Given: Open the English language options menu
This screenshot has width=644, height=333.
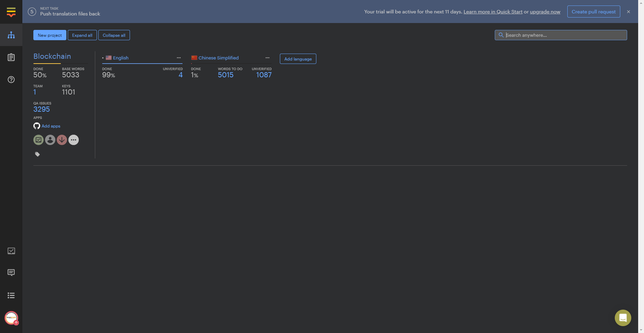Looking at the screenshot, I should (179, 57).
